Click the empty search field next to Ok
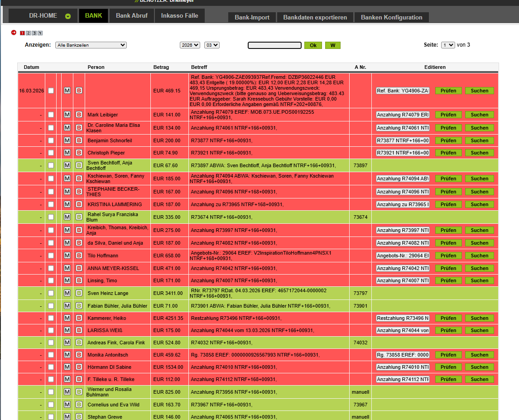This screenshot has height=420, width=519. click(x=274, y=45)
